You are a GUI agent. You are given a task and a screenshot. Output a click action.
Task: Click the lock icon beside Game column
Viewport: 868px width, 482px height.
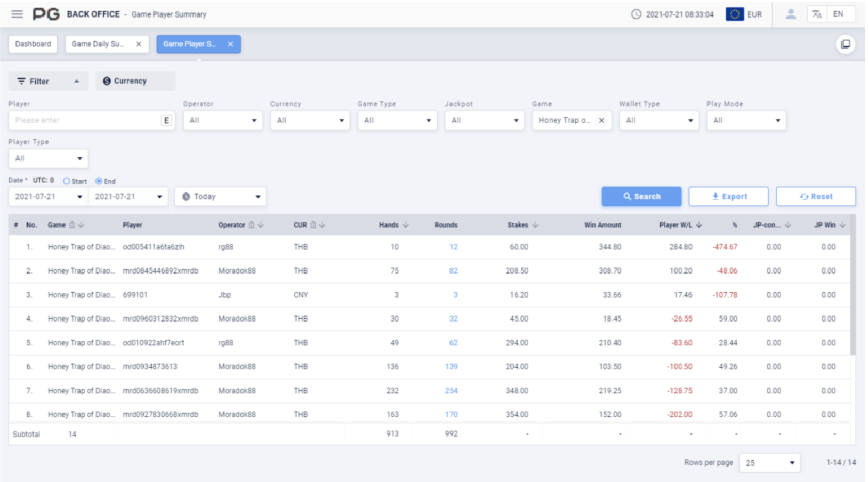click(72, 225)
